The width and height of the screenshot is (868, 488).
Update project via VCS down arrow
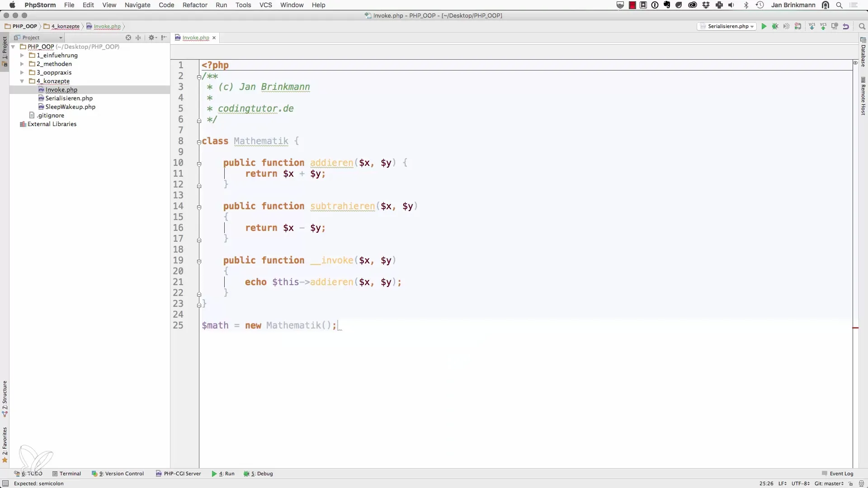[812, 26]
